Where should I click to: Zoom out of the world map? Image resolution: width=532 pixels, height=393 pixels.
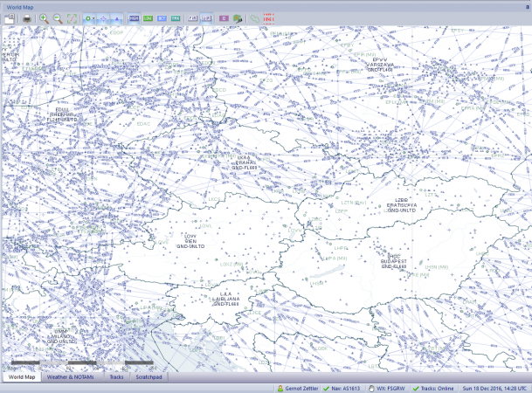(x=57, y=17)
